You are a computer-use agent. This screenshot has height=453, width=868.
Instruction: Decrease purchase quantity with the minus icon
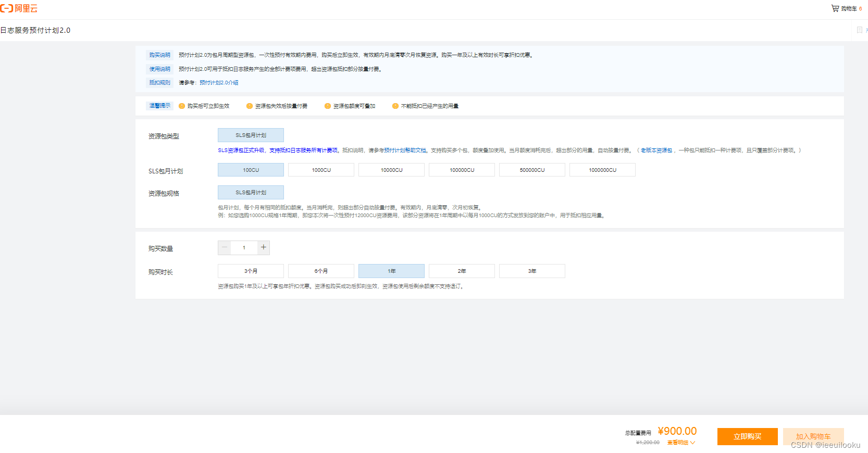225,247
